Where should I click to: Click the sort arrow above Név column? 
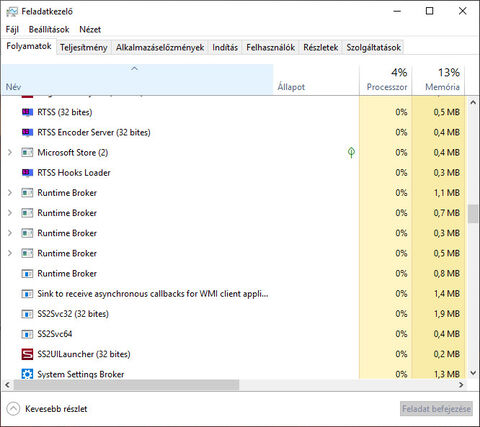pos(134,68)
